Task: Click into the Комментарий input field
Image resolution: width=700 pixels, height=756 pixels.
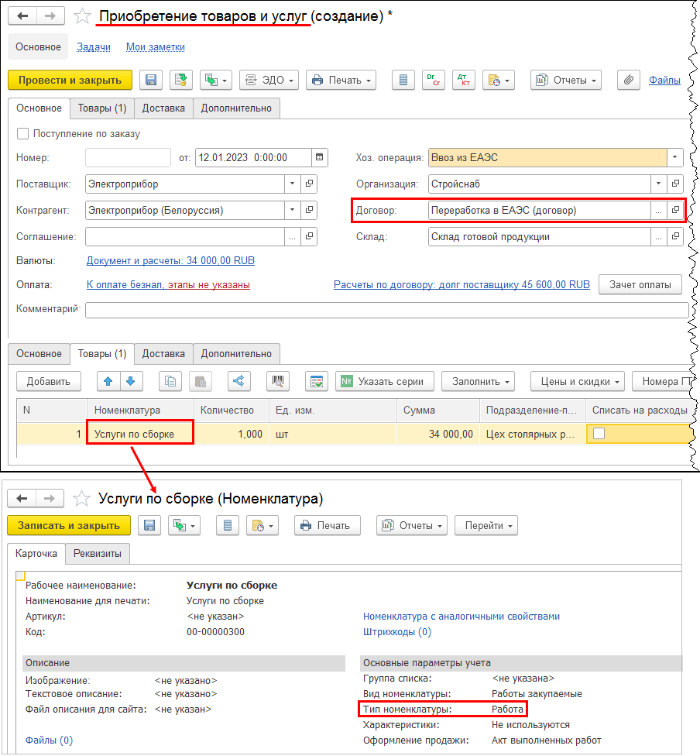Action: pyautogui.click(x=386, y=310)
